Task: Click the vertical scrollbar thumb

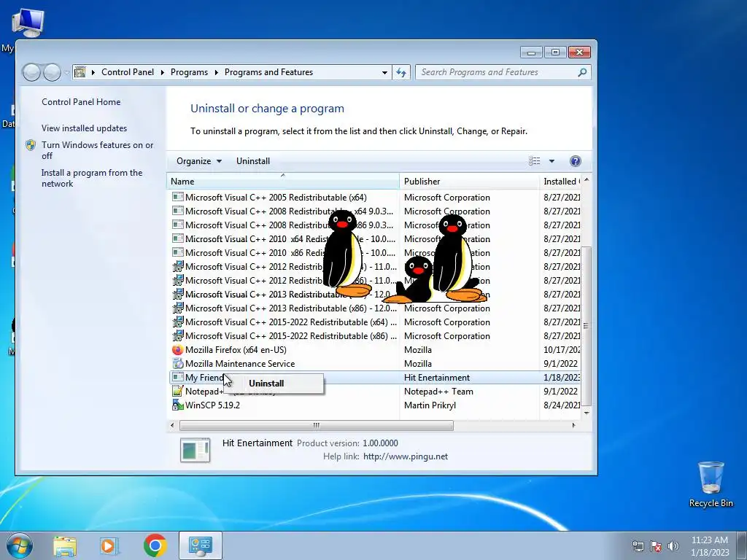Action: [587, 327]
